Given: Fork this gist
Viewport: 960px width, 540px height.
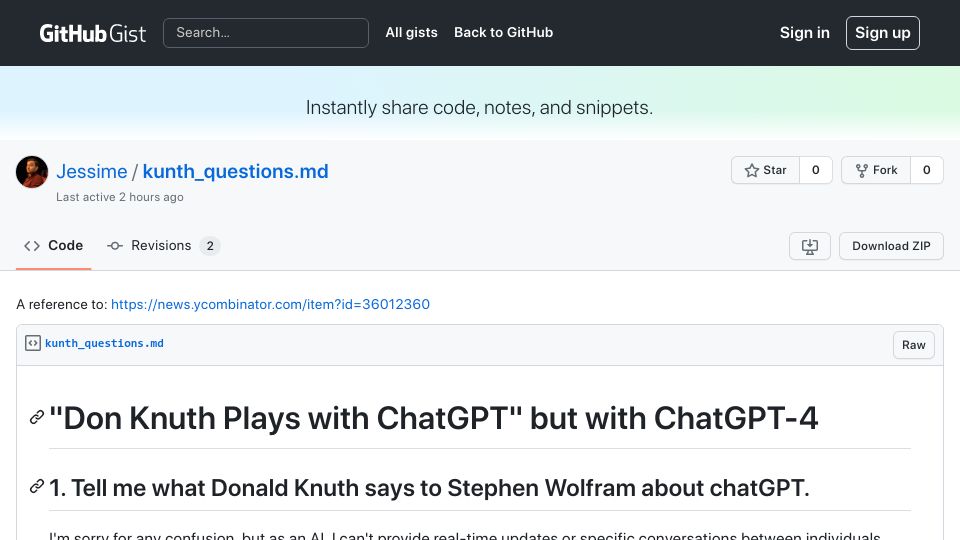Looking at the screenshot, I should tap(876, 170).
